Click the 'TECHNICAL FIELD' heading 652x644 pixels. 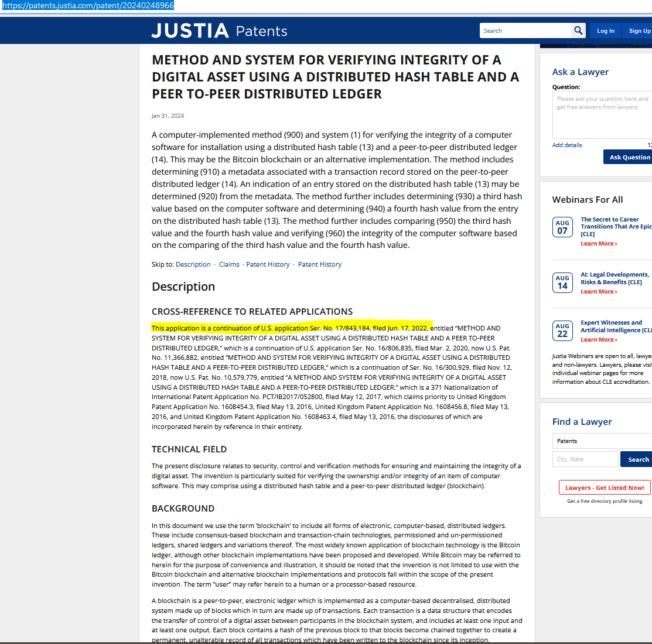(x=189, y=449)
